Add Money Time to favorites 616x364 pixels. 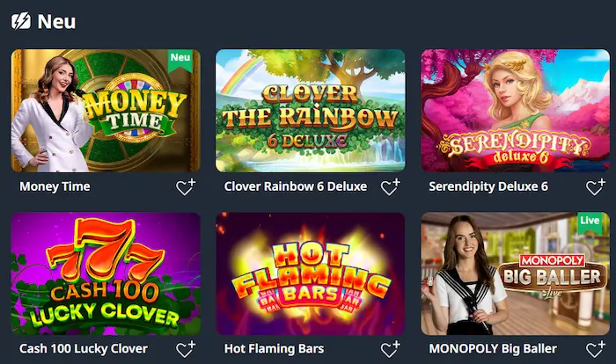(186, 187)
